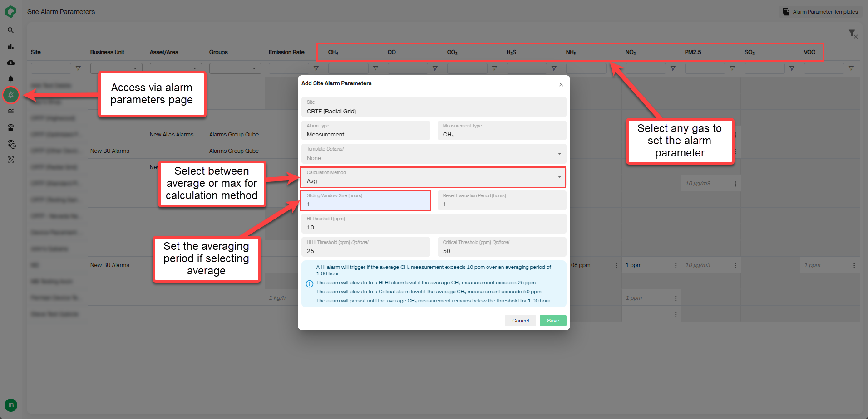Click the CH4 column filter funnel icon

[376, 68]
